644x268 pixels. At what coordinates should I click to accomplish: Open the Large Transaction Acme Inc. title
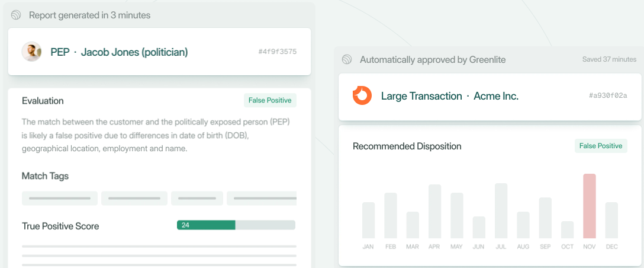(449, 96)
